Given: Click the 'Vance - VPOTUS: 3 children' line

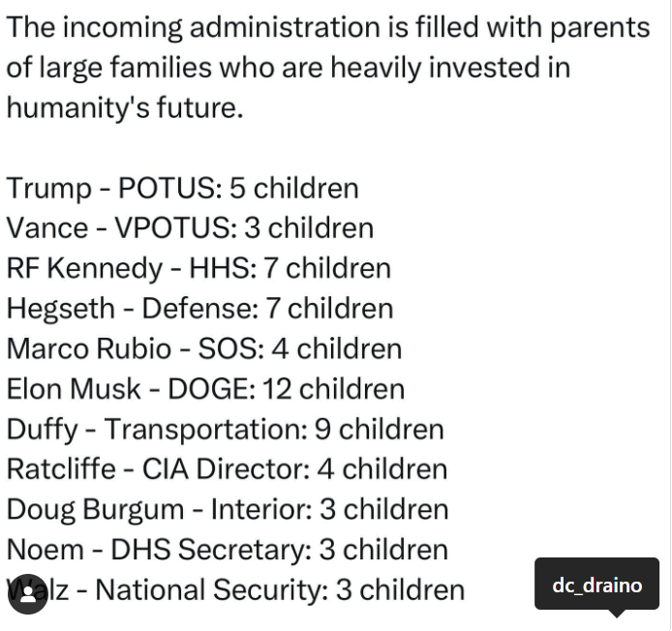Looking at the screenshot, I should point(191,227).
